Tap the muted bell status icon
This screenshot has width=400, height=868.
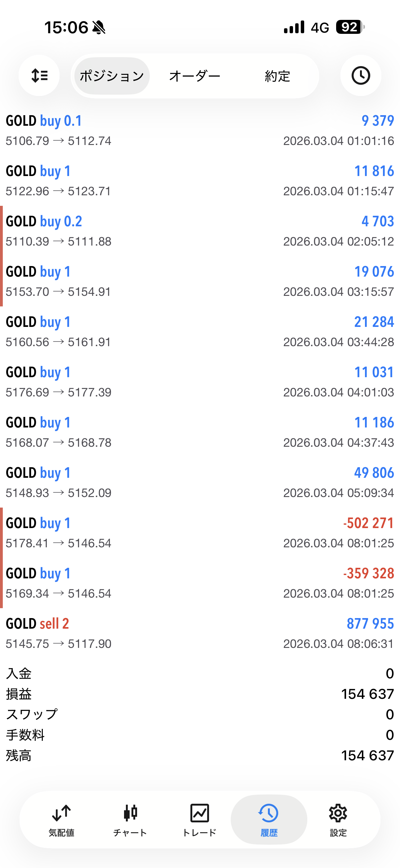pyautogui.click(x=99, y=27)
